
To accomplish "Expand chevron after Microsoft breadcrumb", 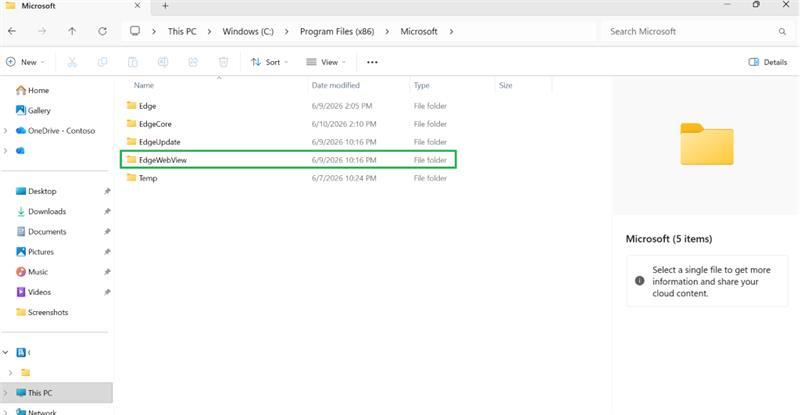I will click(x=451, y=32).
